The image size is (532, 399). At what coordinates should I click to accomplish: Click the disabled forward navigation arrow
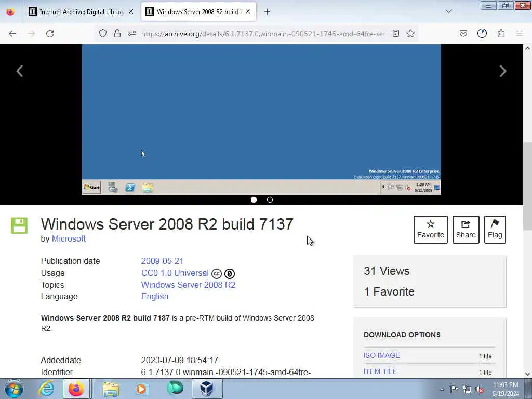pyautogui.click(x=31, y=34)
